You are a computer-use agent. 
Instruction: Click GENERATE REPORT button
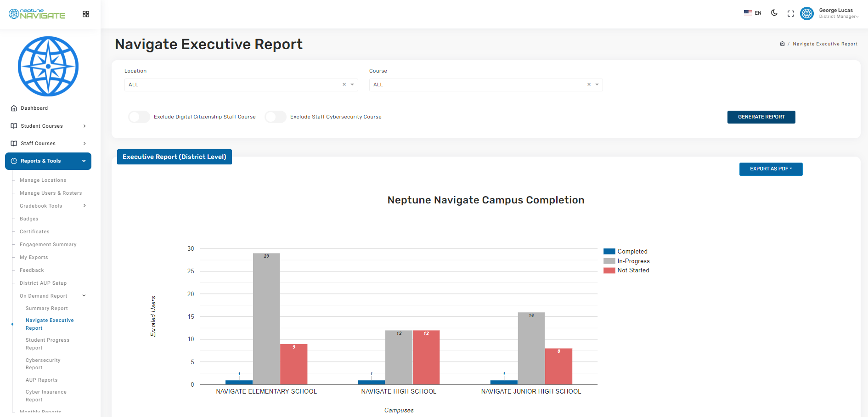coord(761,117)
